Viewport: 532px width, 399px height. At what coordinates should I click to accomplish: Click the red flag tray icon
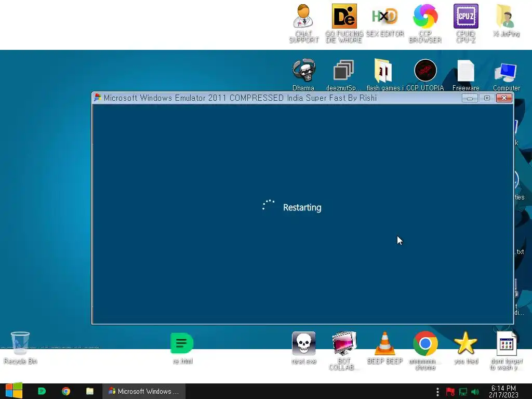450,392
